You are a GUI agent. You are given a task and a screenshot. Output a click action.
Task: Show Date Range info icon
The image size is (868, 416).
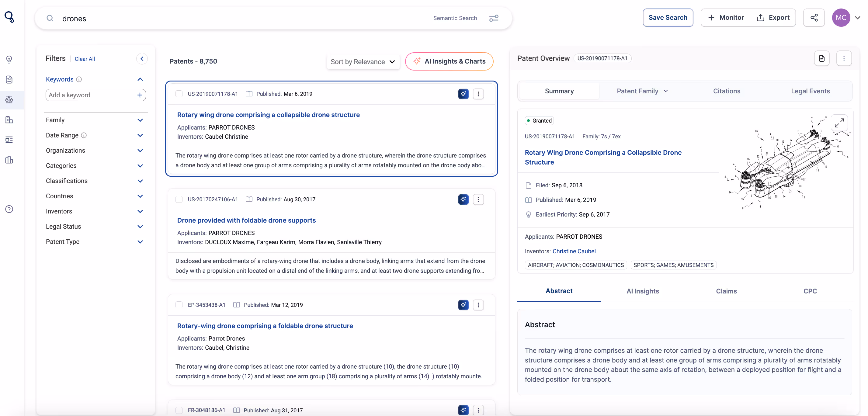pyautogui.click(x=84, y=135)
